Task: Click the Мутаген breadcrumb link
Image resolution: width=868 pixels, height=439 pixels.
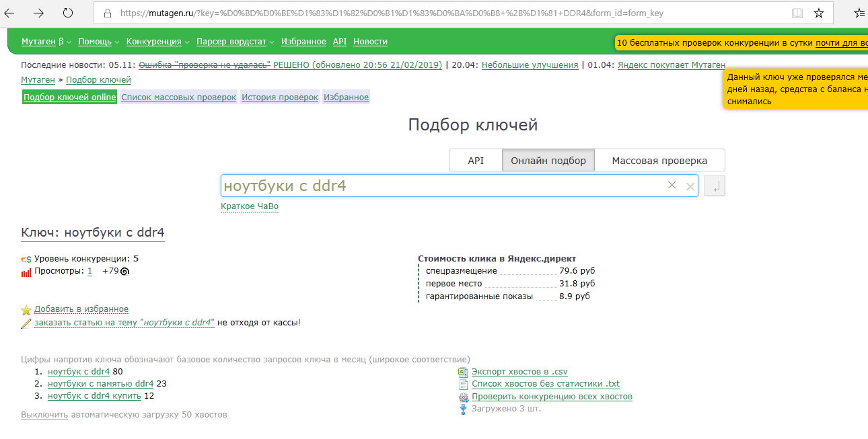Action: pyautogui.click(x=38, y=80)
